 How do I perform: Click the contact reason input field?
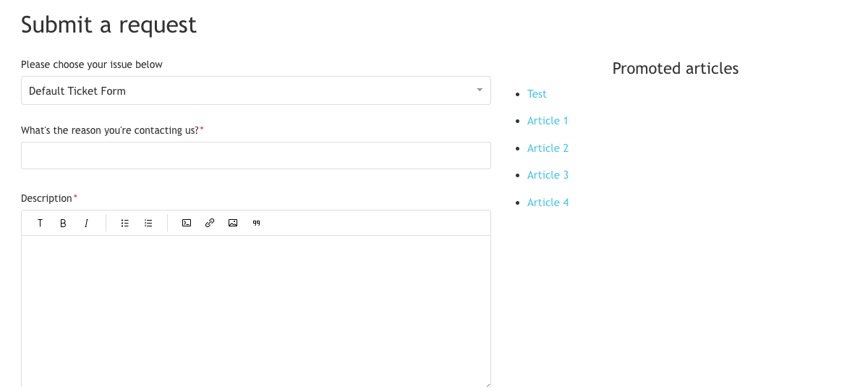pyautogui.click(x=256, y=156)
